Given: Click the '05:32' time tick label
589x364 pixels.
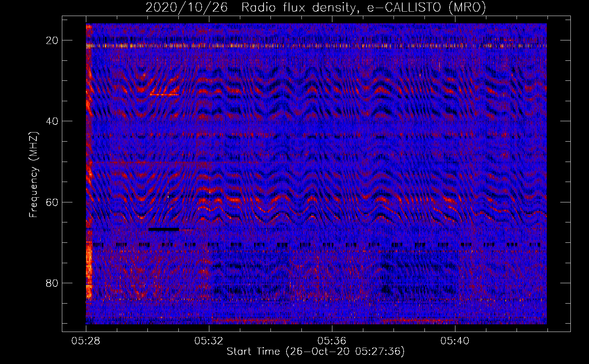Looking at the screenshot, I should tap(209, 341).
